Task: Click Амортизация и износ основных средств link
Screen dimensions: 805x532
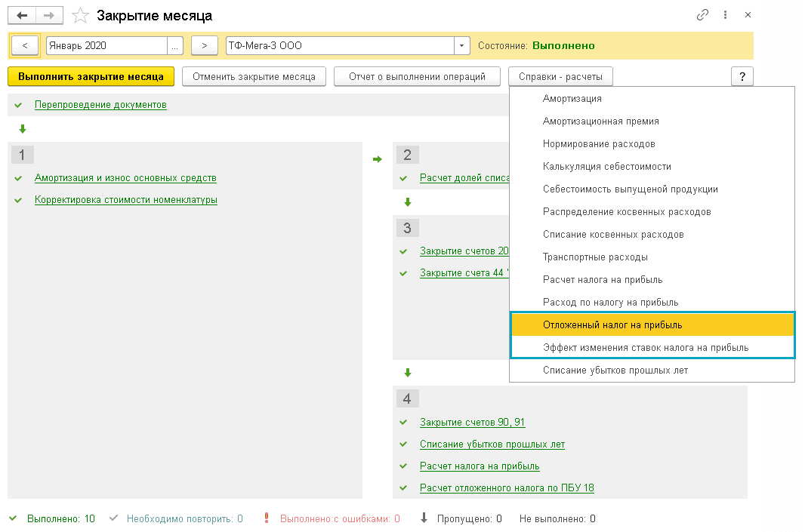Action: [x=125, y=178]
